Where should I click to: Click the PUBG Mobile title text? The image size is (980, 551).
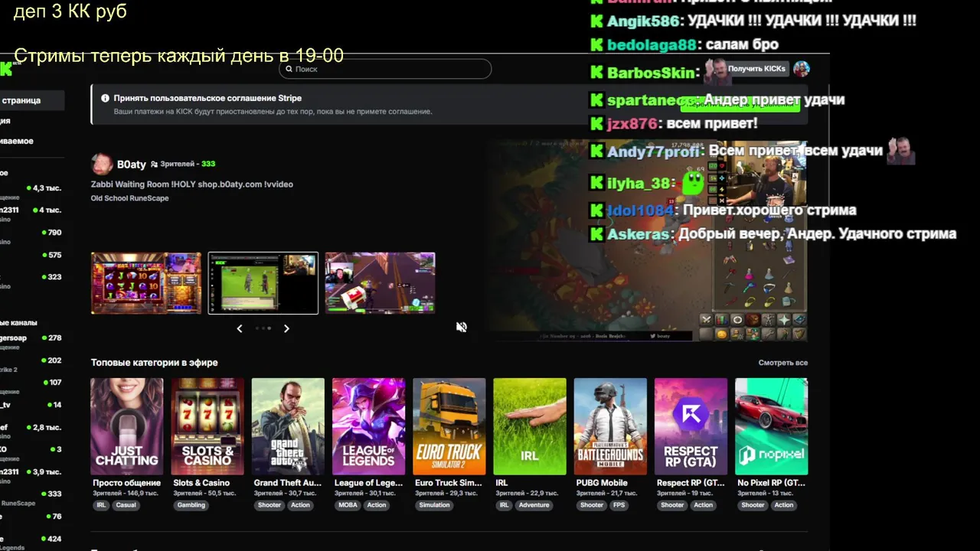click(602, 483)
